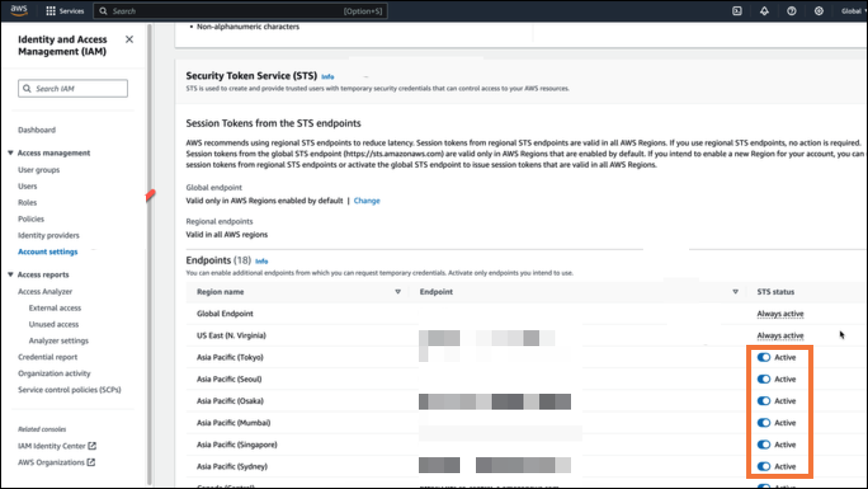Click the AWS logo home icon
Screen dimensions: 868x489
pyautogui.click(x=18, y=11)
